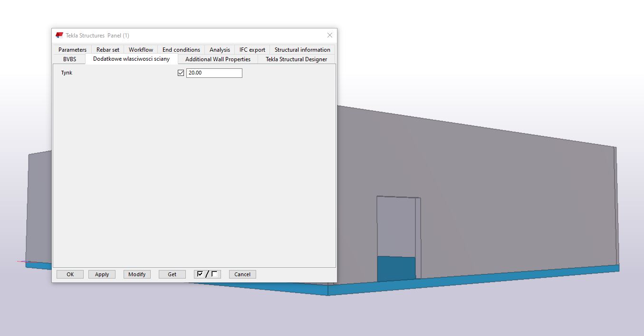644x336 pixels.
Task: Switch to the Rebar set tab
Action: 108,49
